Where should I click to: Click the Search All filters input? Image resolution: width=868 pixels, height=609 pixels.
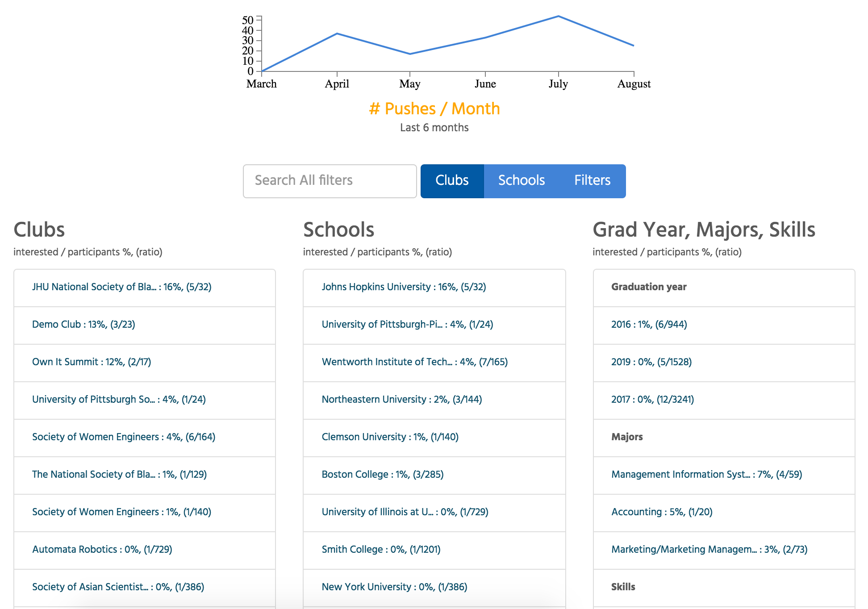pyautogui.click(x=330, y=181)
